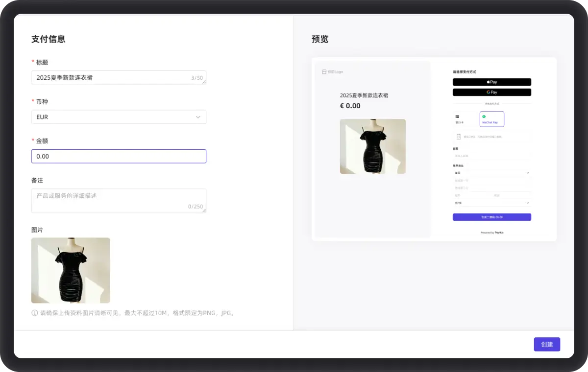This screenshot has width=588, height=372.
Task: Click the store logo icon in preview
Action: [324, 71]
